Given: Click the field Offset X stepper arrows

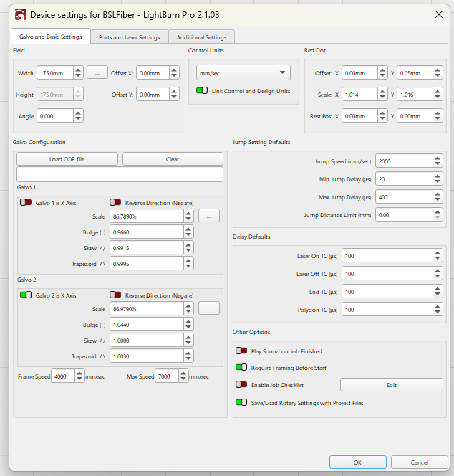Looking at the screenshot, I should pyautogui.click(x=174, y=73).
